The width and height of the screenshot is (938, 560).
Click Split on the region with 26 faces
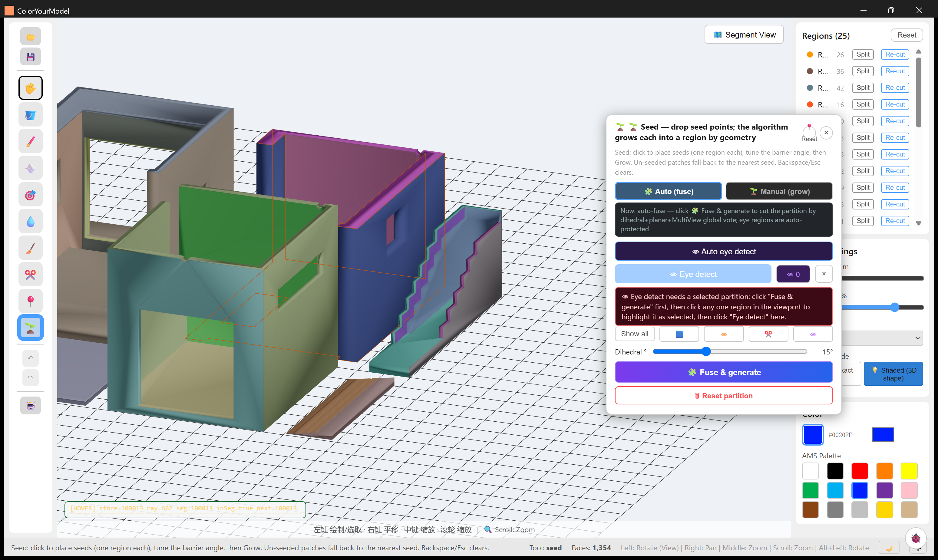(x=863, y=54)
